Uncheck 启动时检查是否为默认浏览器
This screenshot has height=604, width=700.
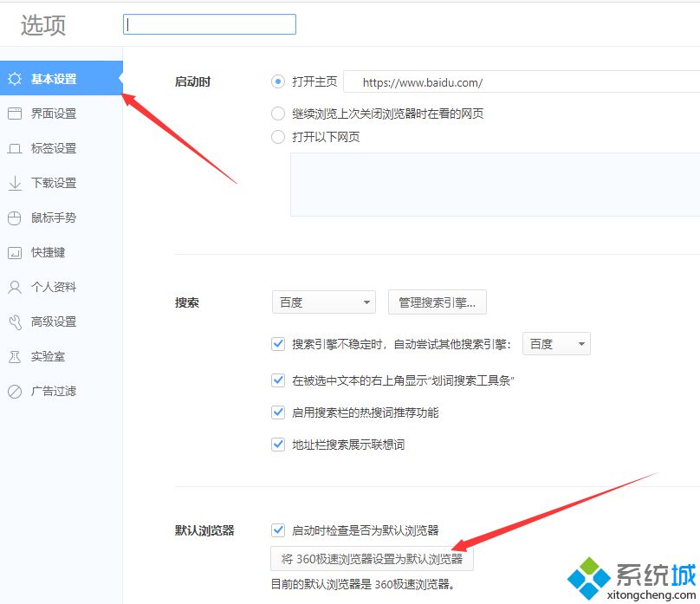[x=278, y=530]
